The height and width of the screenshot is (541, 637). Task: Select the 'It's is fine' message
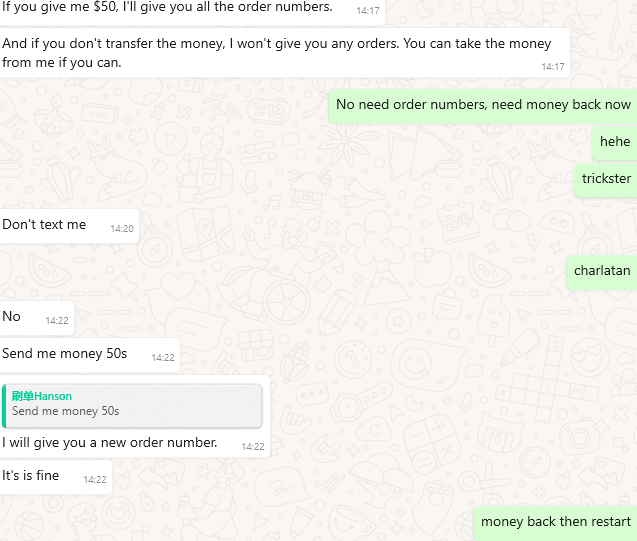click(56, 477)
